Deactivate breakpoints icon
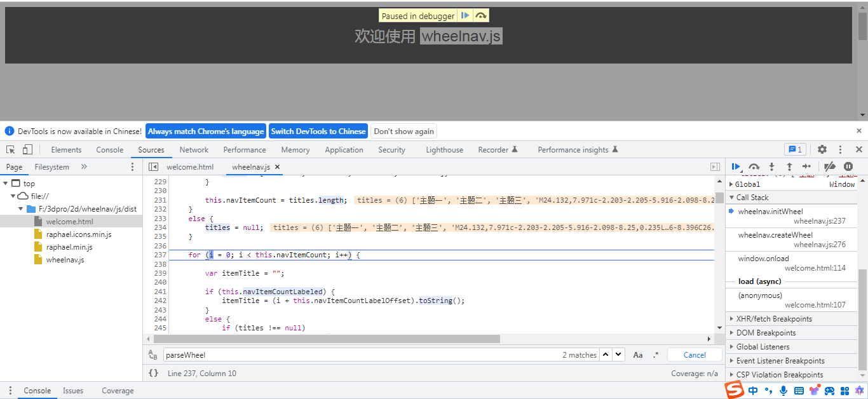This screenshot has height=399, width=868. tap(829, 166)
